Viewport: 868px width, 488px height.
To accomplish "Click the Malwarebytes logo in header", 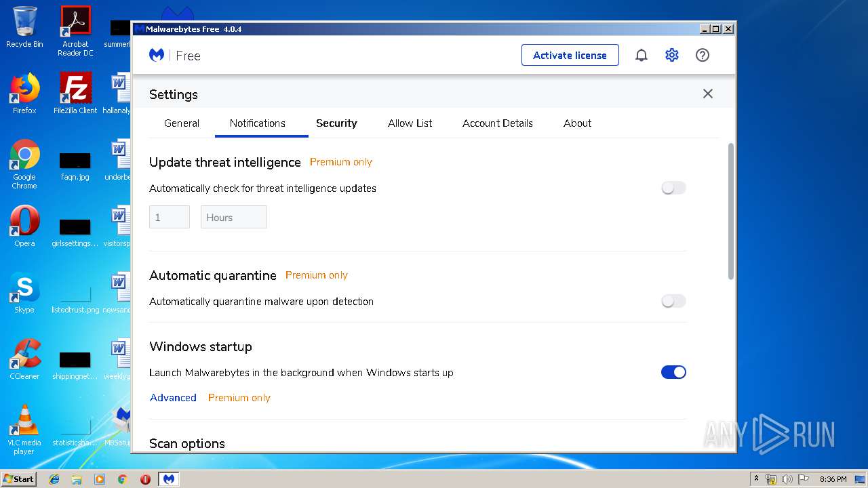I will [x=157, y=56].
